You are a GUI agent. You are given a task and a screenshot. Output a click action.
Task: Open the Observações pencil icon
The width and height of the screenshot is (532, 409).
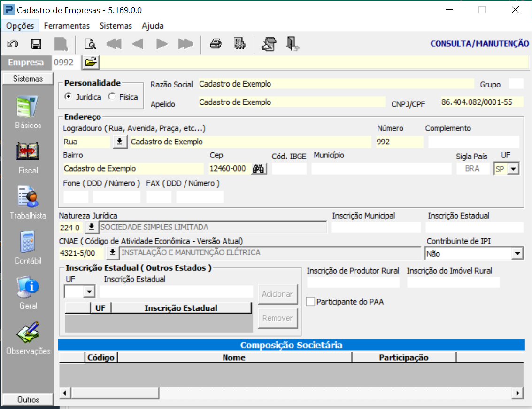[28, 332]
